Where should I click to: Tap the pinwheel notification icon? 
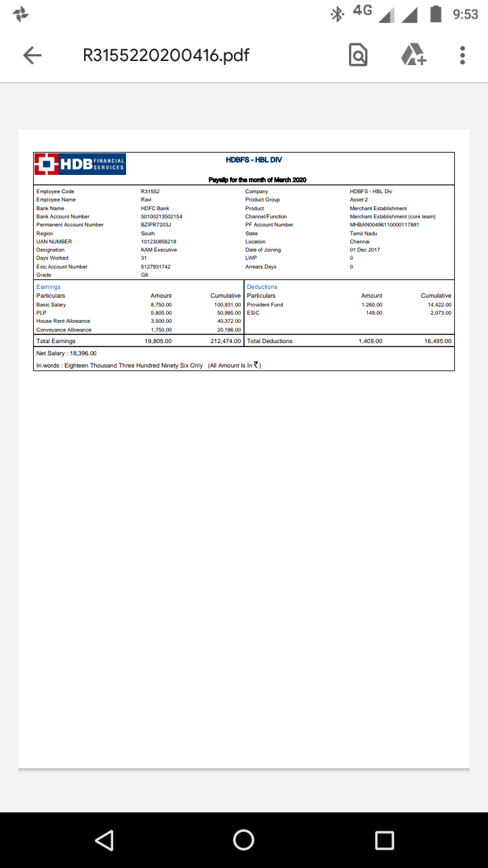(21, 14)
